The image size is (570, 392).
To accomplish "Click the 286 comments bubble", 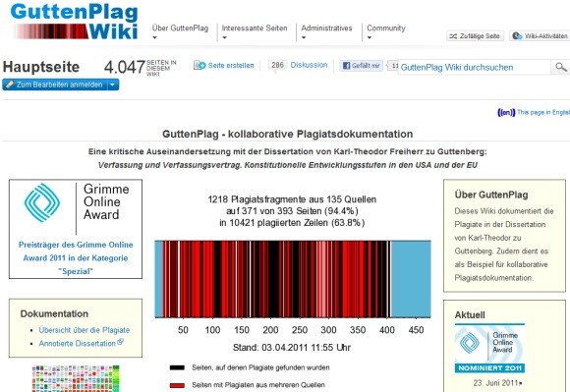I will click(x=277, y=66).
